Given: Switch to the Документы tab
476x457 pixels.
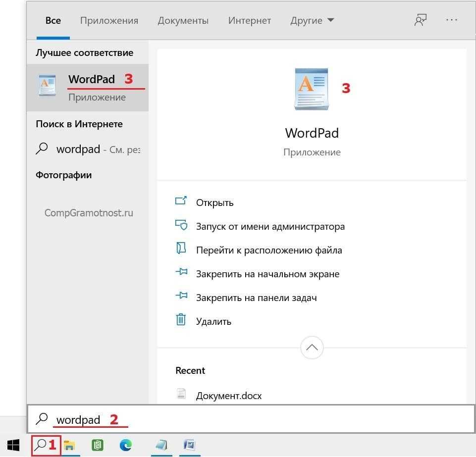Looking at the screenshot, I should [x=183, y=20].
